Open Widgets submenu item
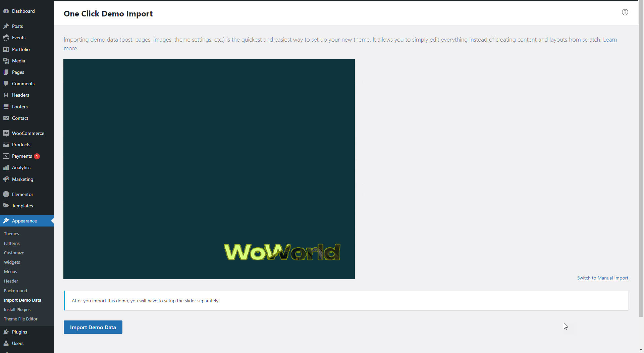This screenshot has width=644, height=353. point(12,262)
